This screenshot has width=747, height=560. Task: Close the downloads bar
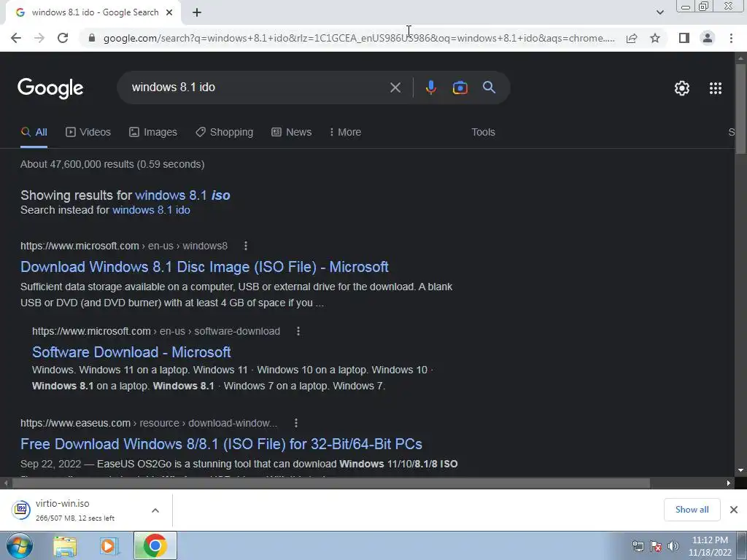[x=734, y=510]
